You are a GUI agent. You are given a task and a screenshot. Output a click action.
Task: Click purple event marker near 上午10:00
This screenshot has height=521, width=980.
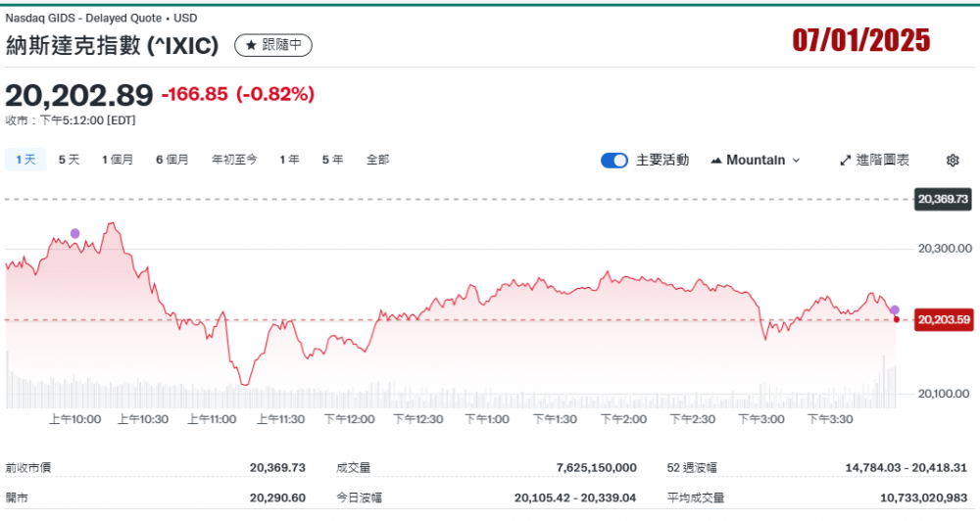[x=75, y=233]
